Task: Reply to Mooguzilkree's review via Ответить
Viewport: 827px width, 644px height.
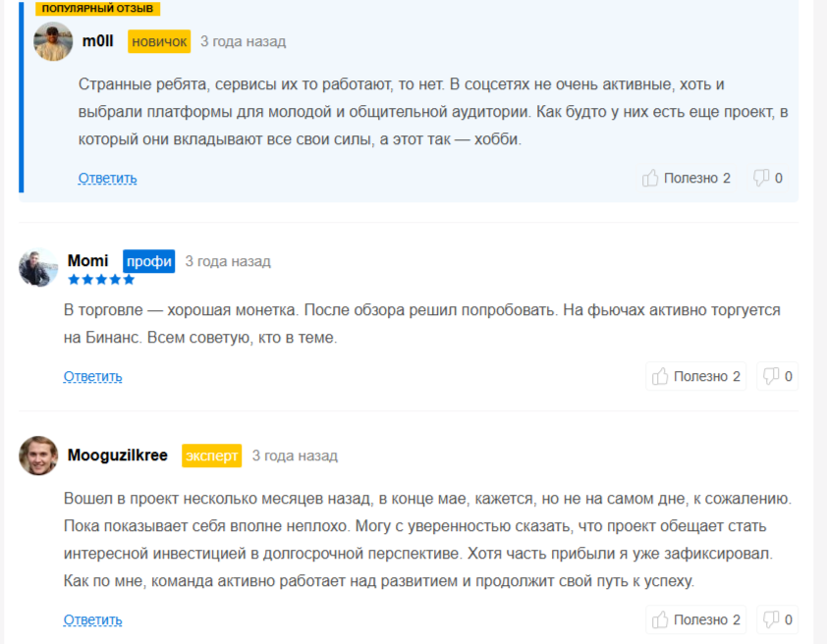Action: (93, 619)
